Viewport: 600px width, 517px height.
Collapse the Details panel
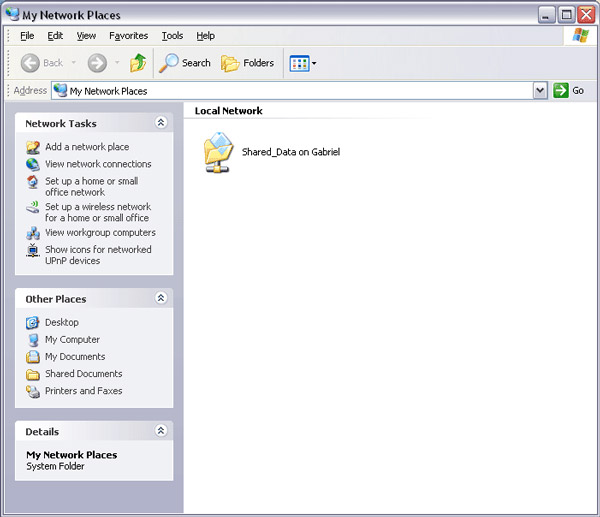(x=161, y=431)
